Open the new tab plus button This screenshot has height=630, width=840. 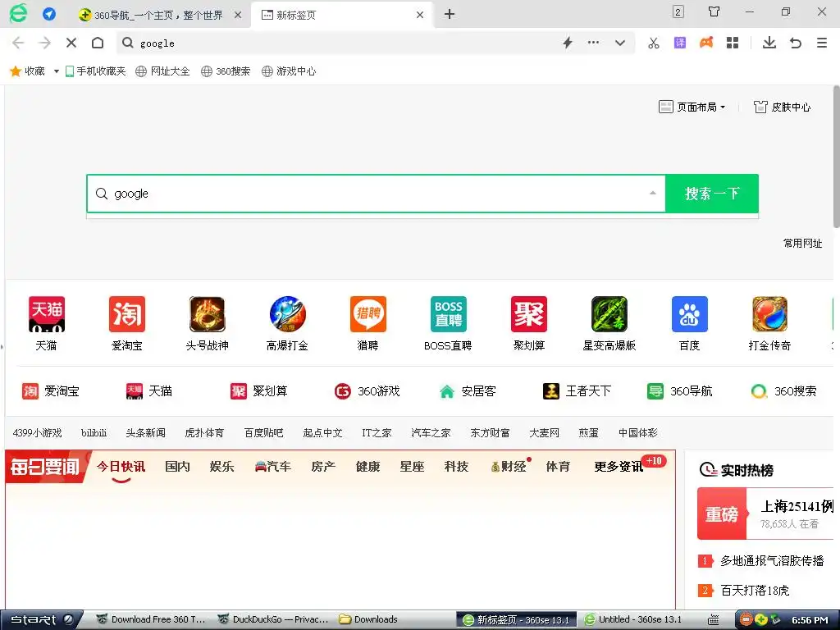coord(450,15)
